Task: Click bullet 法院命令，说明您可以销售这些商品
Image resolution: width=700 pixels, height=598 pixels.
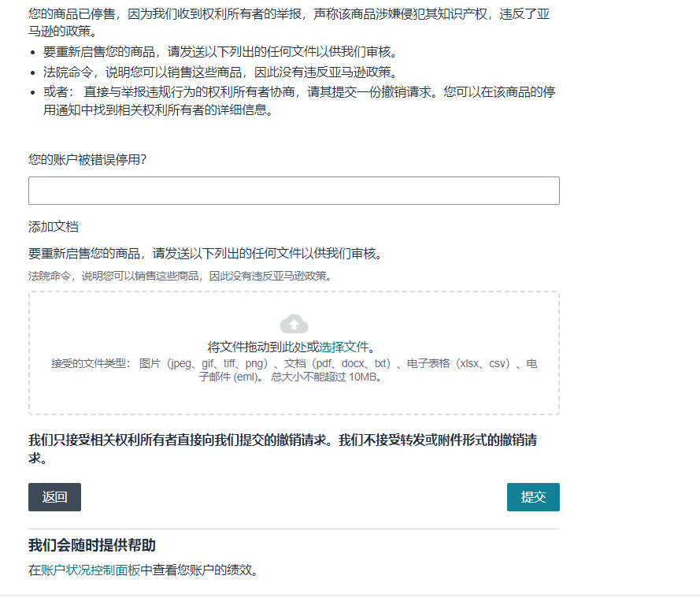Action: [220, 72]
